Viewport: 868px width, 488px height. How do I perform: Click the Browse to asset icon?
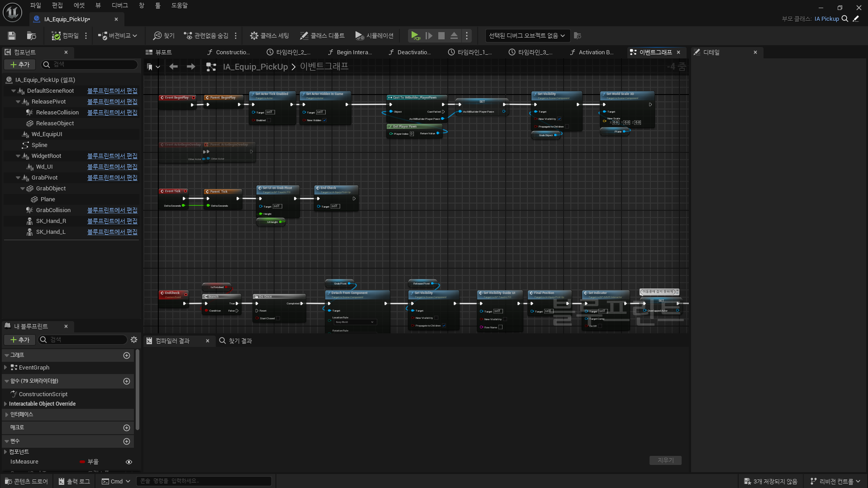(x=31, y=36)
